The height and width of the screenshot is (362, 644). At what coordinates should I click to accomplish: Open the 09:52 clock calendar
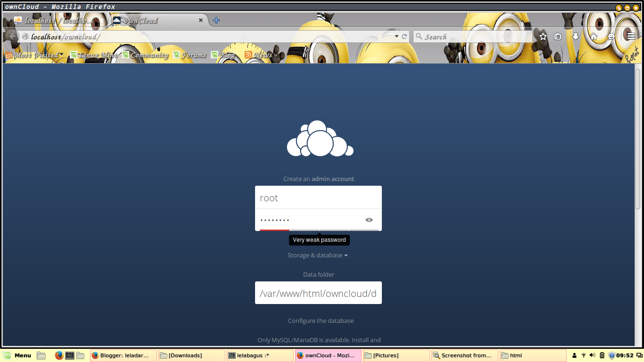[x=625, y=355]
